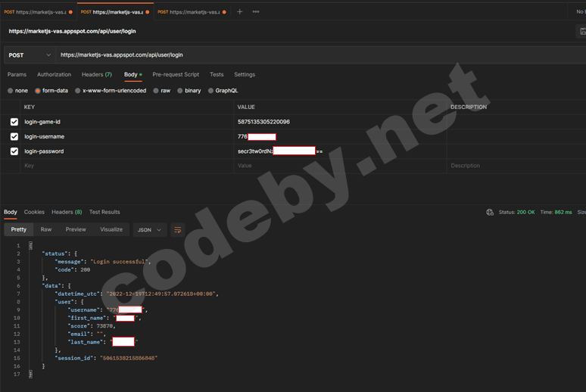This screenshot has width=586, height=392.
Task: Click the secr3tw0rdN password value cell
Action: 340,151
